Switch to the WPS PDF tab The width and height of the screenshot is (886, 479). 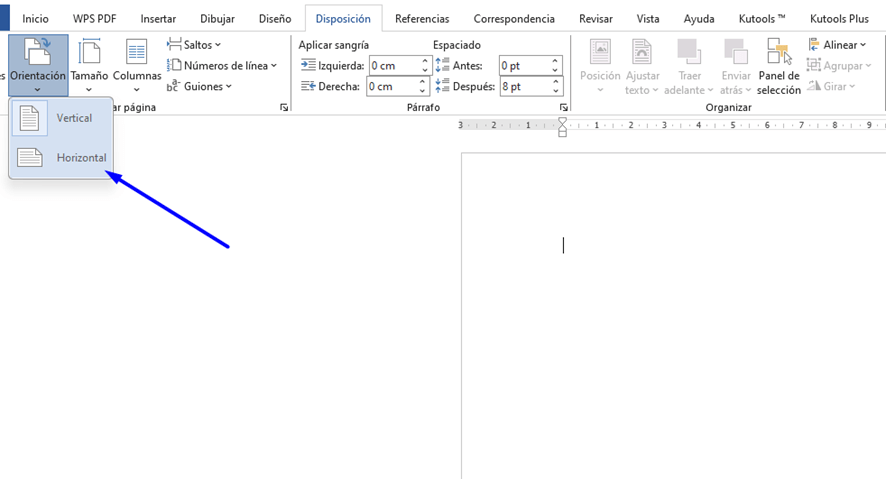coord(94,19)
